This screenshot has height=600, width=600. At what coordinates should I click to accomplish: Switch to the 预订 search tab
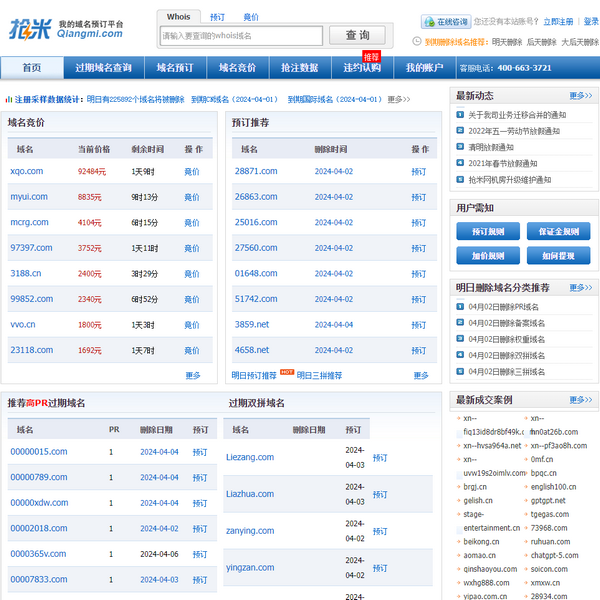tap(217, 18)
